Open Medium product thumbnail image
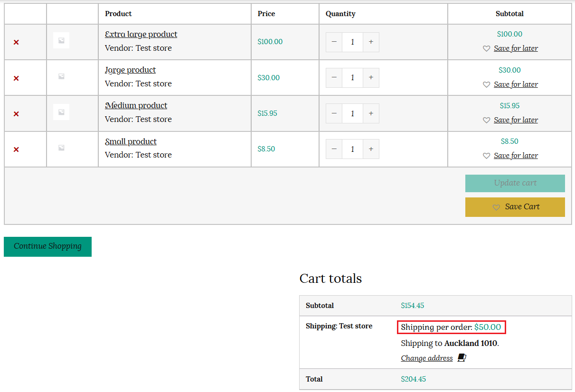Image resolution: width=575 pixels, height=392 pixels. coord(61,112)
